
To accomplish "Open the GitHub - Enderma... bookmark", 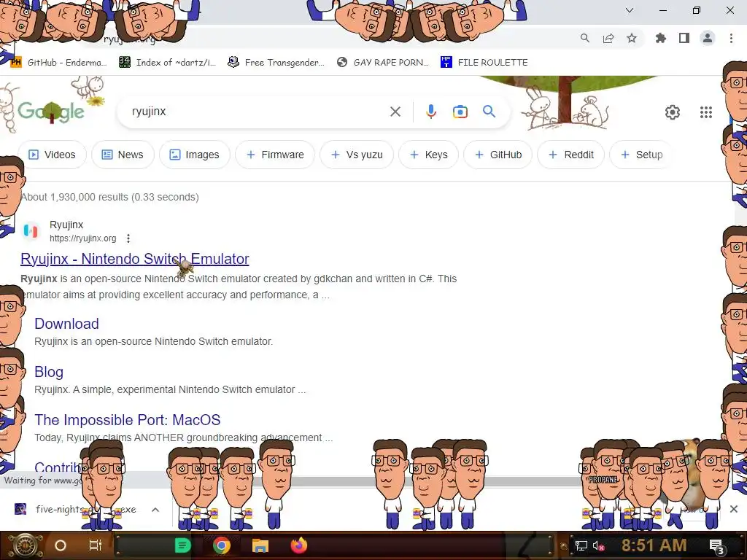I will pyautogui.click(x=59, y=63).
